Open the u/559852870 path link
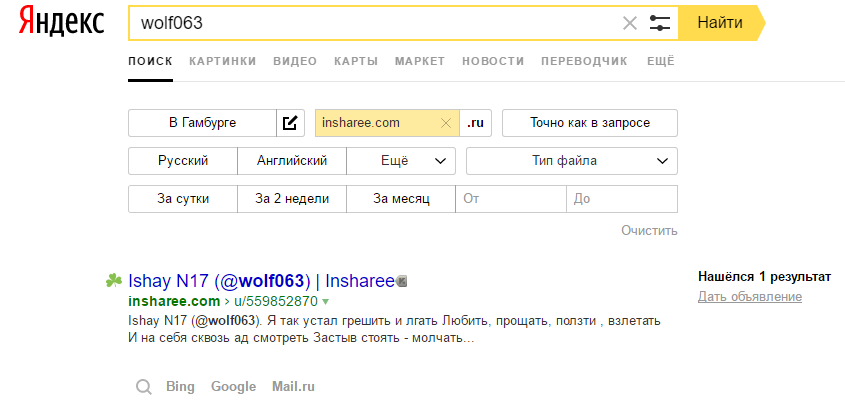 pos(275,301)
